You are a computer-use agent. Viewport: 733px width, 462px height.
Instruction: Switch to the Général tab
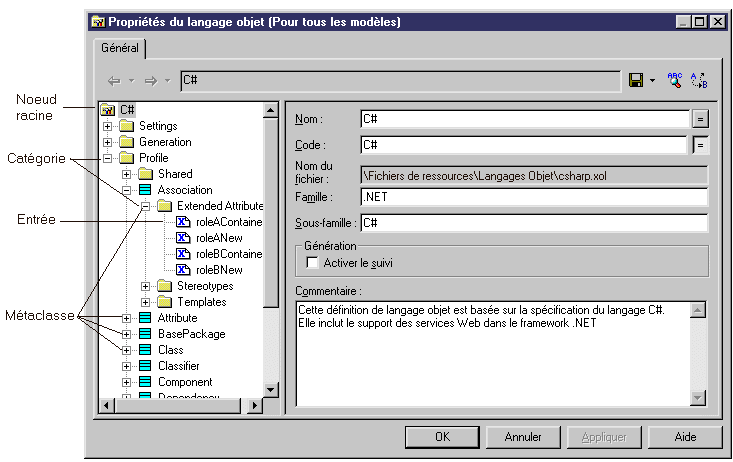(119, 47)
